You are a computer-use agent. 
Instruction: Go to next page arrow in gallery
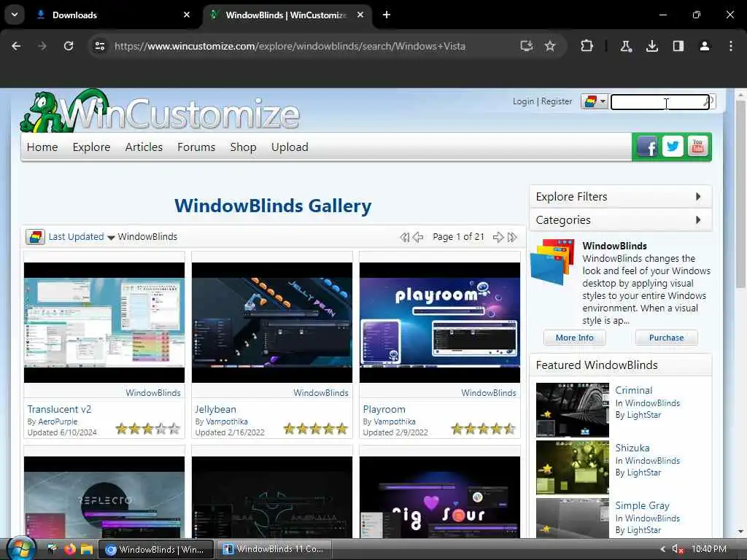point(498,237)
